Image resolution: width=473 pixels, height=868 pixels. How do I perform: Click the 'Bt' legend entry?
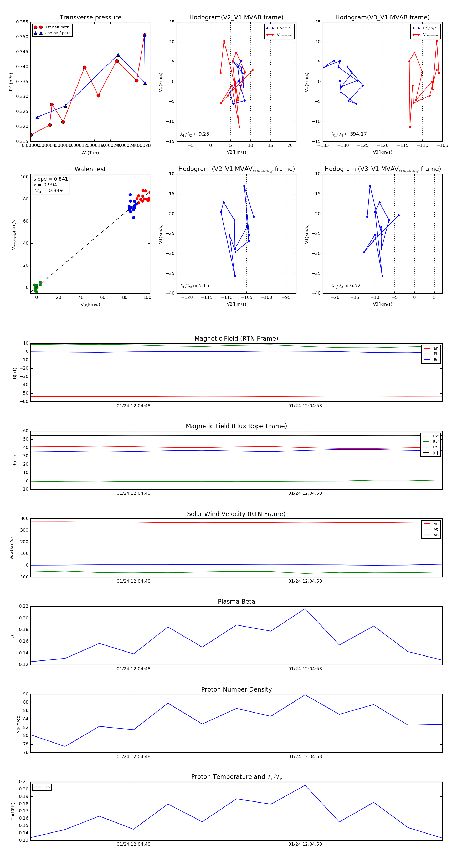tap(431, 354)
